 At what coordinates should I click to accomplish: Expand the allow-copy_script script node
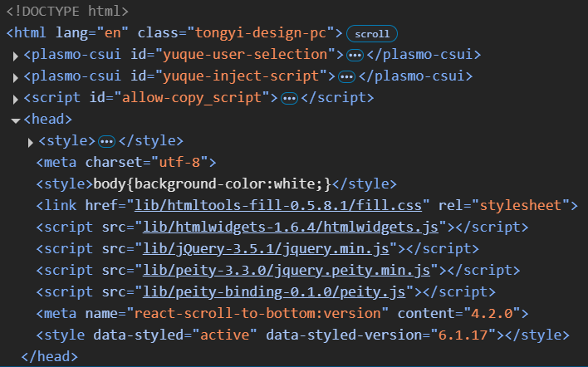(x=16, y=100)
